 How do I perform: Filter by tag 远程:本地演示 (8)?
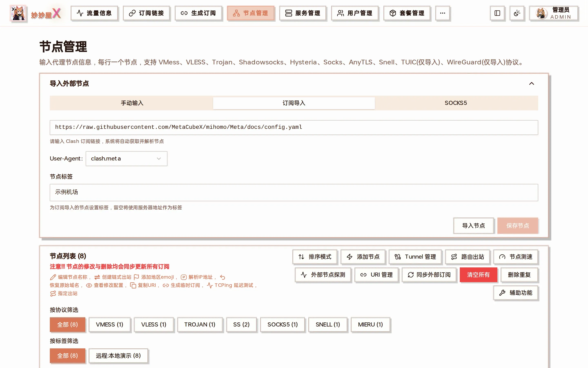(118, 356)
